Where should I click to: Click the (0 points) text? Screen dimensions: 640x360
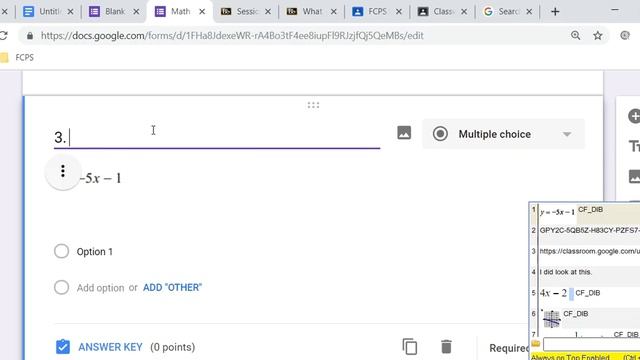tap(172, 347)
